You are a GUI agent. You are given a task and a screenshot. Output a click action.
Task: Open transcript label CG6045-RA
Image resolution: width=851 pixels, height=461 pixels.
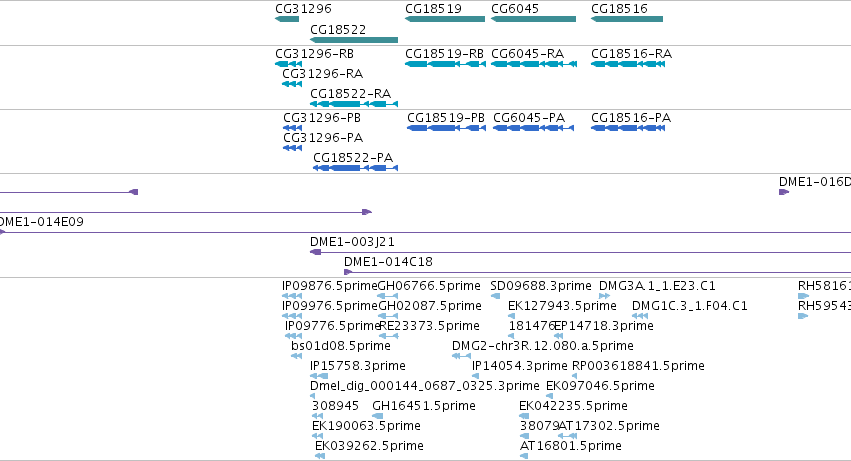tap(528, 54)
